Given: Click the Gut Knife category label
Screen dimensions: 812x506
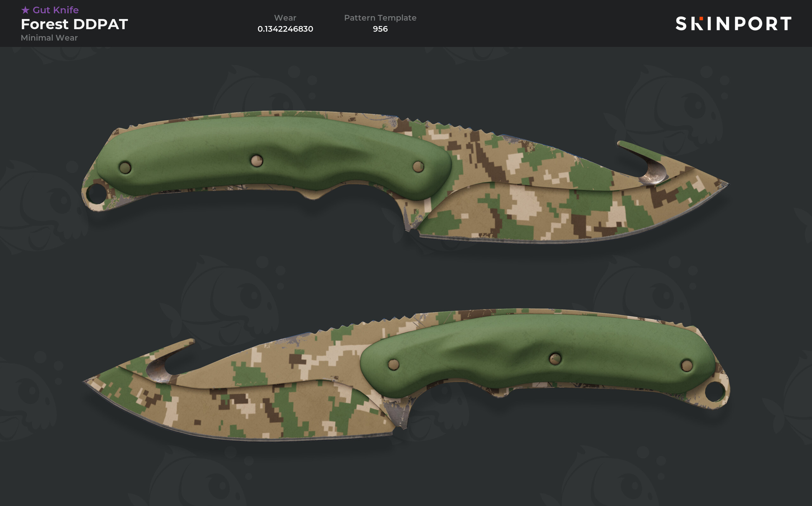Looking at the screenshot, I should tap(56, 10).
